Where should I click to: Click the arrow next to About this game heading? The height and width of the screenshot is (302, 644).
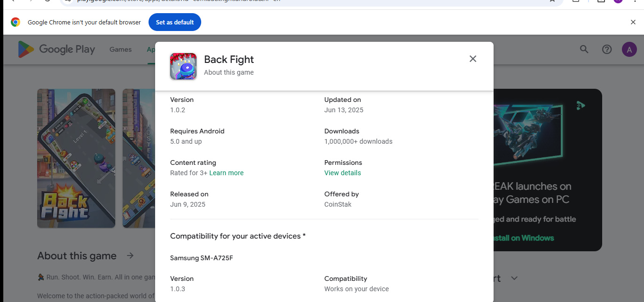pos(130,256)
